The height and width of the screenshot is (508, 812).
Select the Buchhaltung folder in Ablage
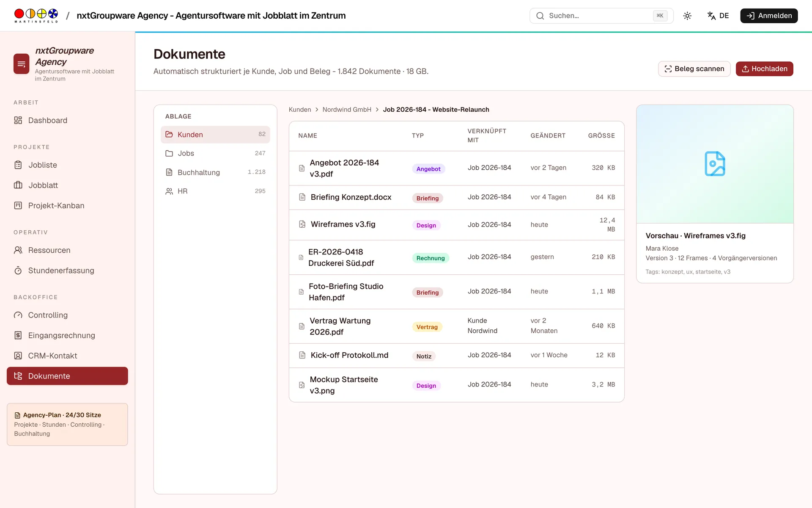(x=215, y=172)
